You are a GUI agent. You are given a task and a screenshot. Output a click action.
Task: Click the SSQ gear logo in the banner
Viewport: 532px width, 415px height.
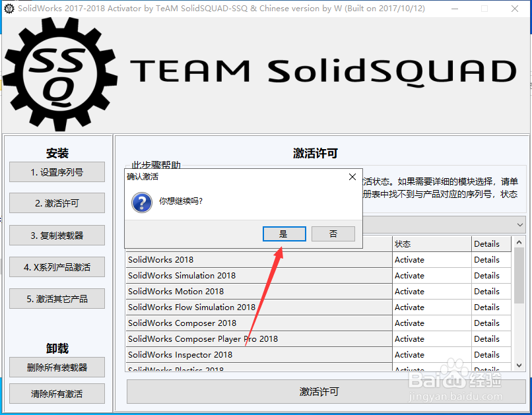[59, 75]
